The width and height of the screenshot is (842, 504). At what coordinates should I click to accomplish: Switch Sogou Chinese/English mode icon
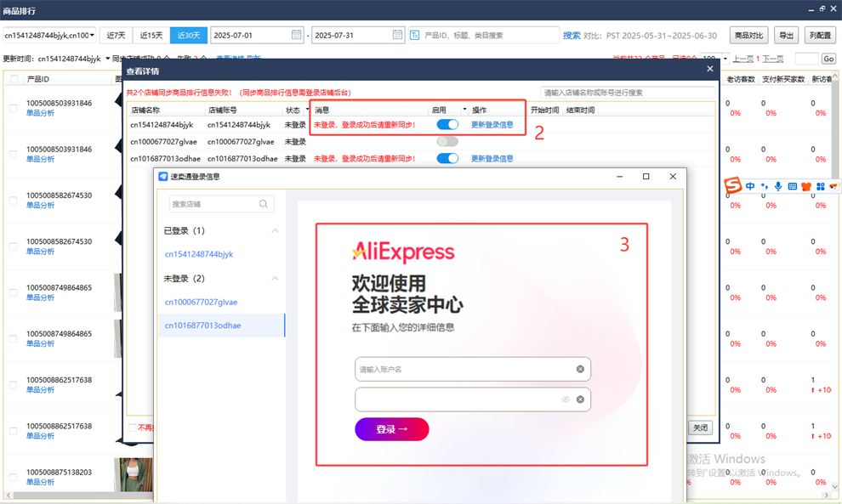point(750,186)
